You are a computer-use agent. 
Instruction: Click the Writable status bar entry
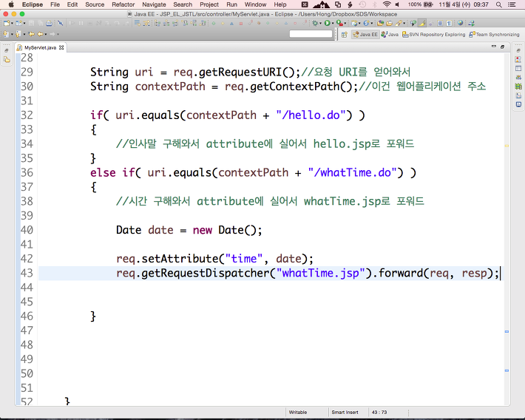click(x=298, y=413)
